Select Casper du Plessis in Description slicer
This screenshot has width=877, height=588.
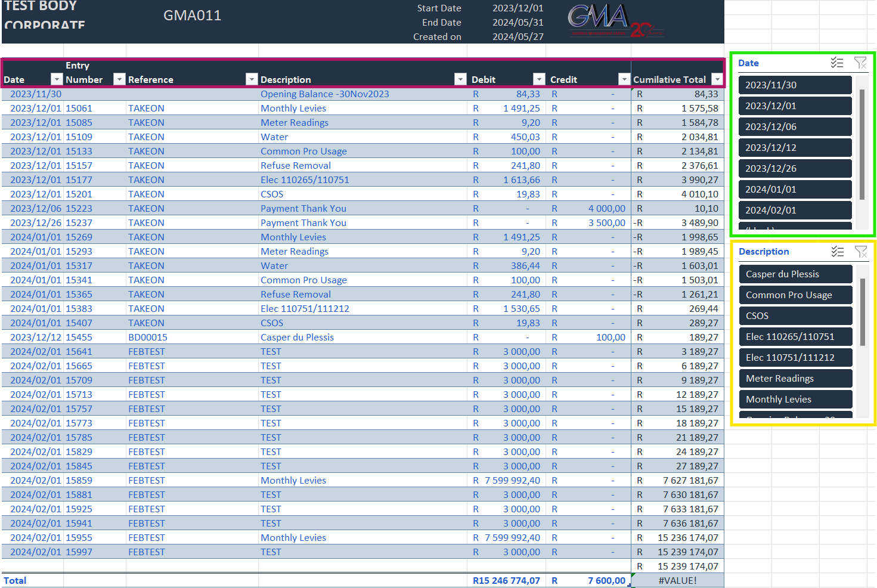click(x=795, y=274)
